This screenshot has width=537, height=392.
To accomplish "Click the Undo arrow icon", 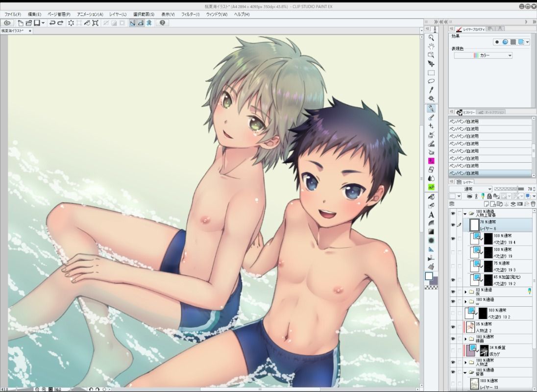I will coord(52,23).
